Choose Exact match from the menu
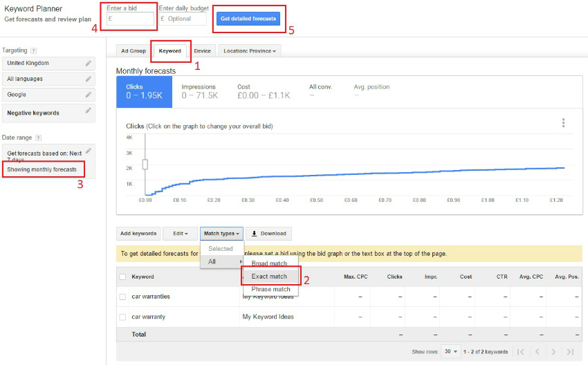 270,277
